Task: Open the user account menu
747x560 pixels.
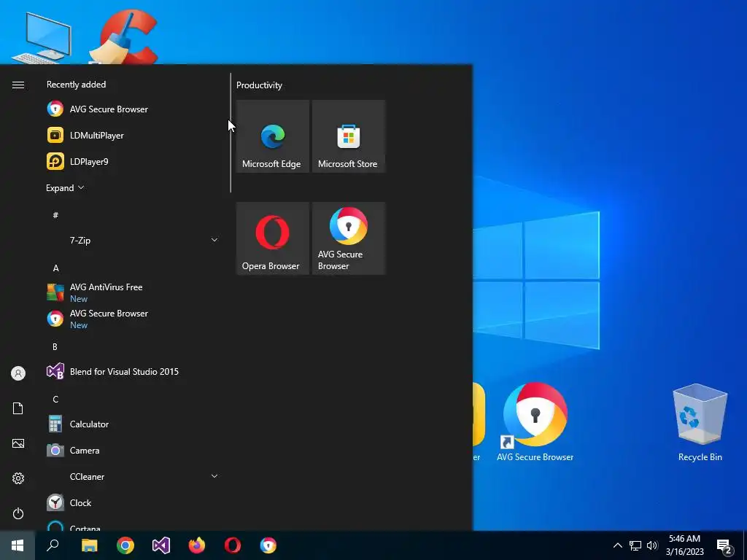Action: coord(18,373)
